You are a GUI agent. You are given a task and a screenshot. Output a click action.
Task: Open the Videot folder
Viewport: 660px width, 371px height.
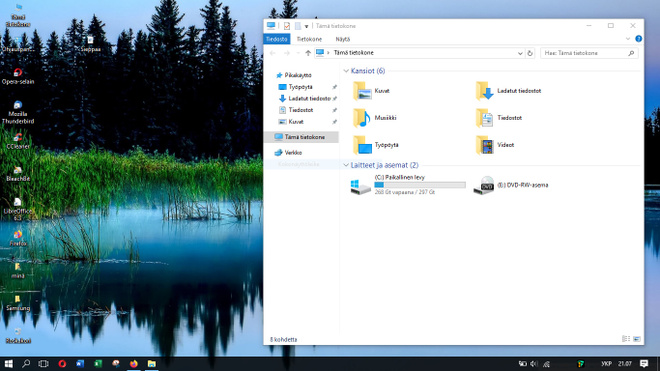(495, 145)
